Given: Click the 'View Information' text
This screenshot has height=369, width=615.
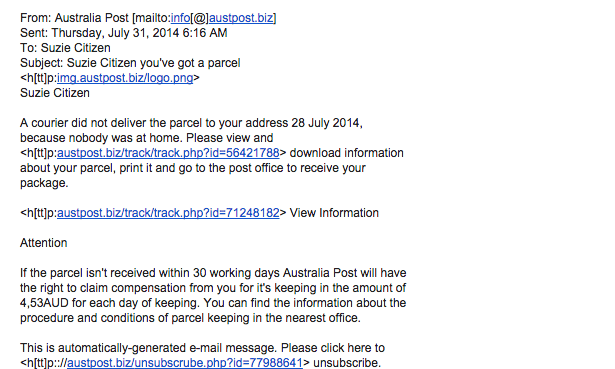Looking at the screenshot, I should pyautogui.click(x=334, y=213).
